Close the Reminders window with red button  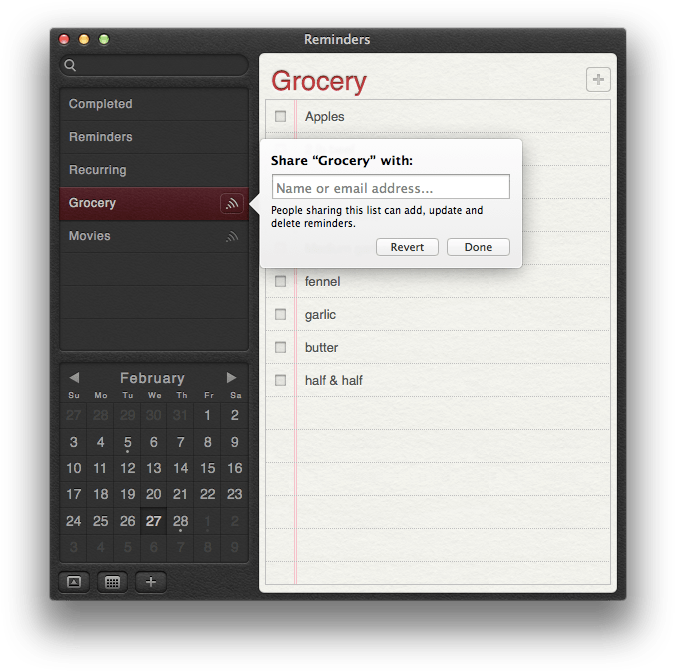tap(64, 39)
